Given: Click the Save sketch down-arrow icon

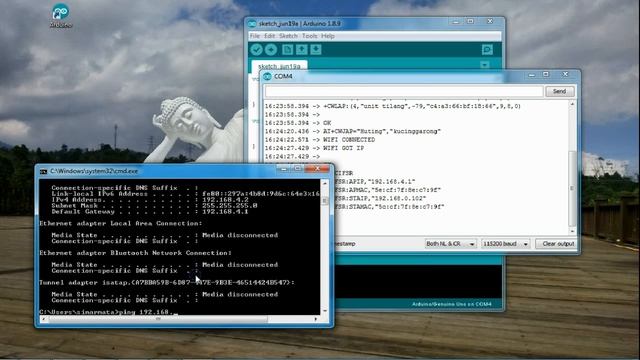Looking at the screenshot, I should (x=316, y=49).
